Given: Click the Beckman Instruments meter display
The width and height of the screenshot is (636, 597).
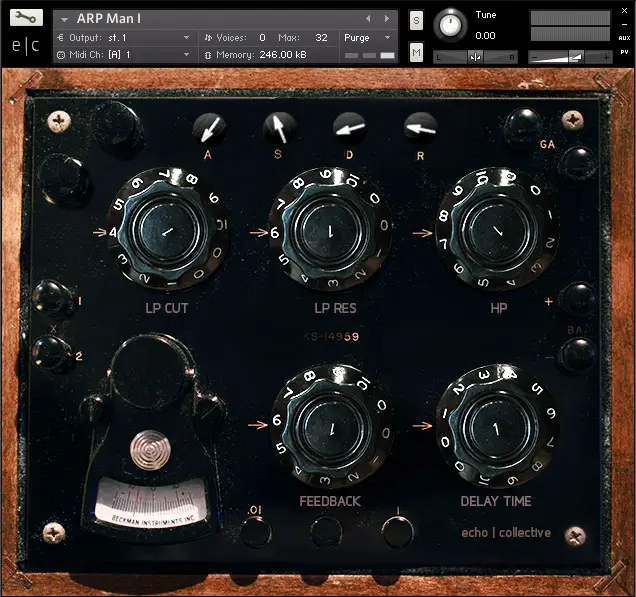Looking at the screenshot, I should (x=151, y=503).
